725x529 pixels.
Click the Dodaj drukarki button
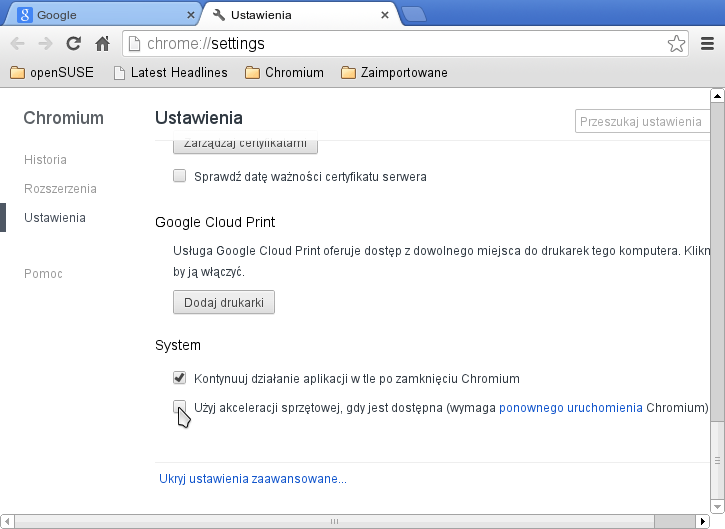coord(224,302)
